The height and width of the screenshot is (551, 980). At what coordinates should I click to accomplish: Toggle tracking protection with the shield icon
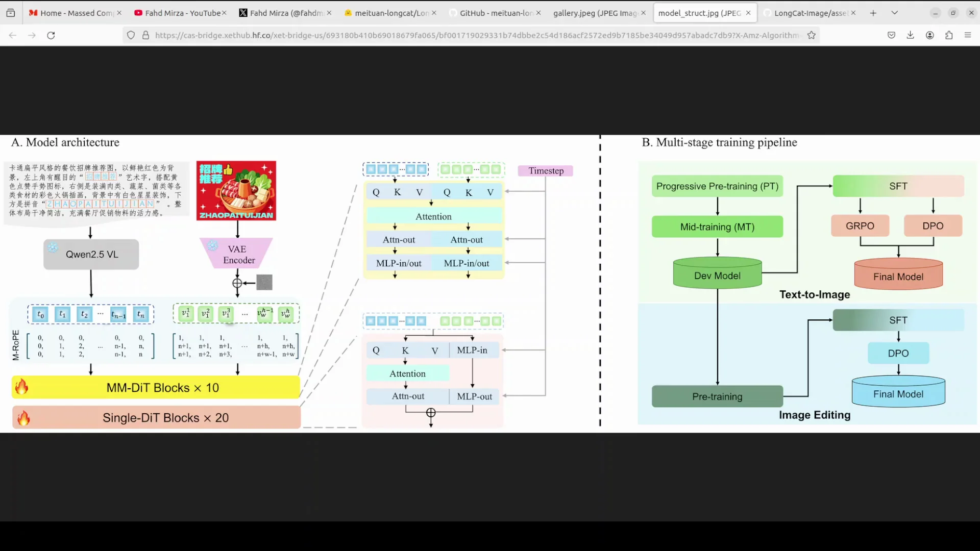click(131, 35)
